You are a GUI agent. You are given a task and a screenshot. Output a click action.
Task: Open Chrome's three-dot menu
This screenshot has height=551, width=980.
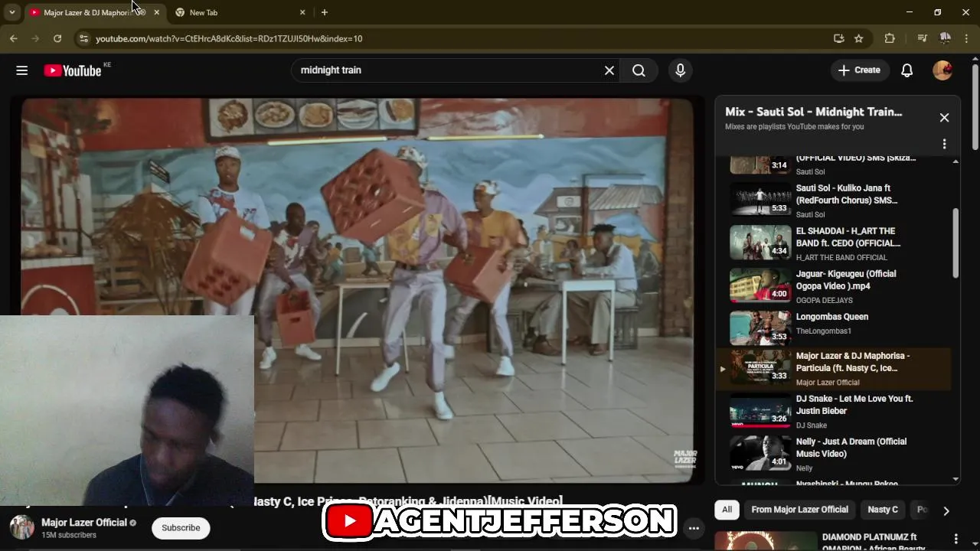pyautogui.click(x=967, y=38)
